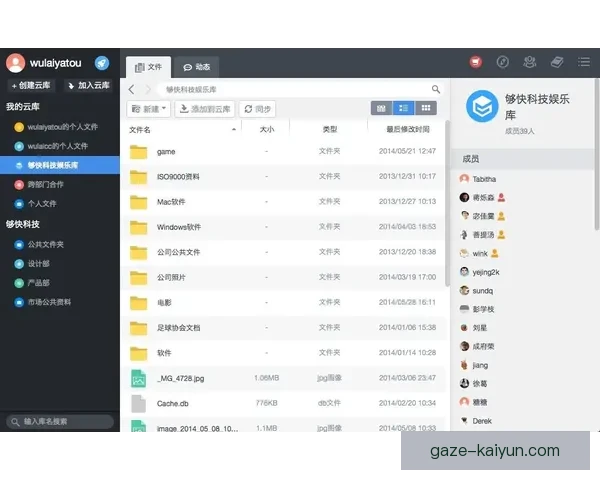
Task: Click the library name search field
Action: pyautogui.click(x=60, y=421)
